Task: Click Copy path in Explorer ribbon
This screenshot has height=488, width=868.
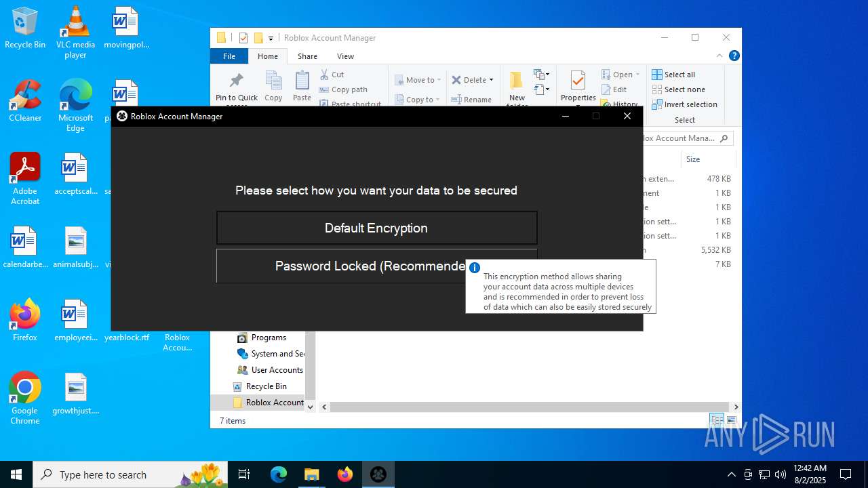Action: pos(343,89)
